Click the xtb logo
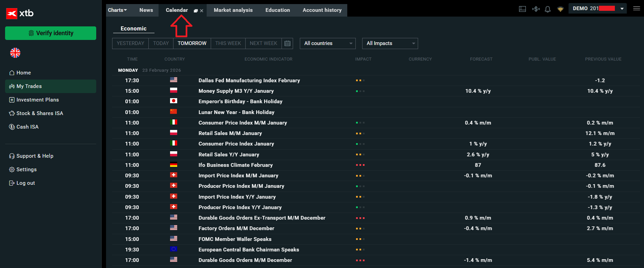644x268 pixels. pos(20,14)
